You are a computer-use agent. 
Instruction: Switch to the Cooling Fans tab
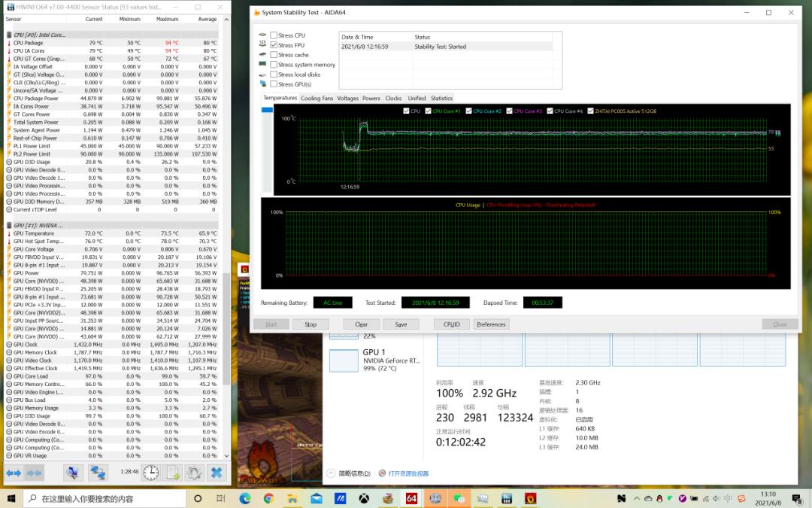point(317,99)
